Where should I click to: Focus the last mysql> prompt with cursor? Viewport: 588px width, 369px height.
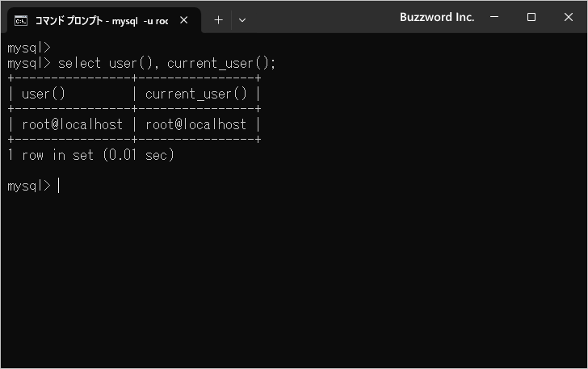coord(33,186)
